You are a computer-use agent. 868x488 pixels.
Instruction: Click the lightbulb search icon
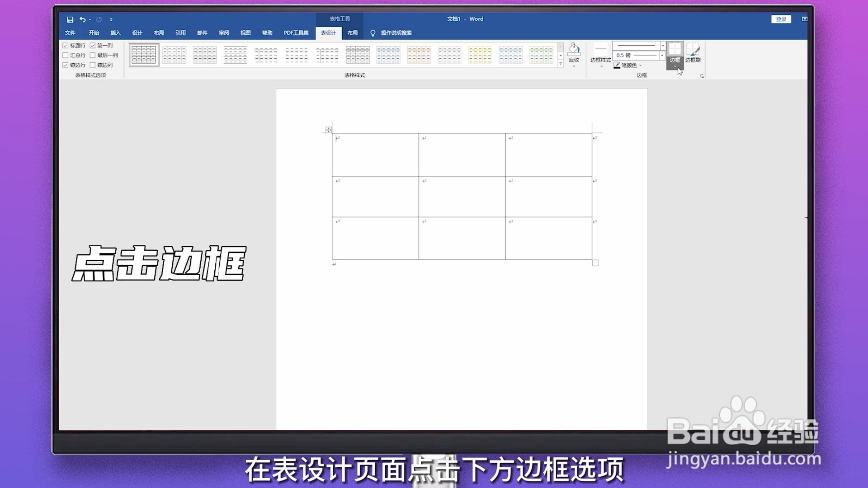[x=373, y=33]
